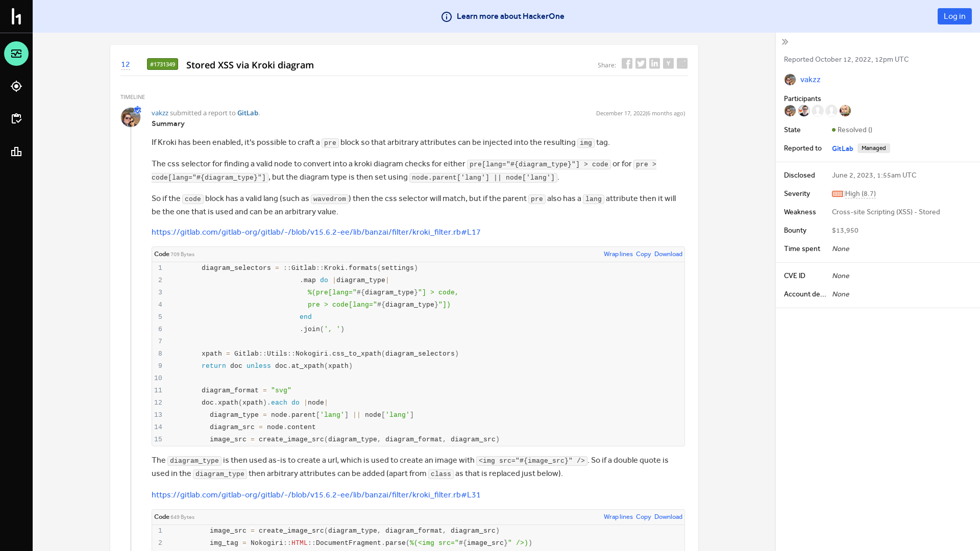Share the report on Hacker News
Screen dimensions: 980x551
coord(668,63)
